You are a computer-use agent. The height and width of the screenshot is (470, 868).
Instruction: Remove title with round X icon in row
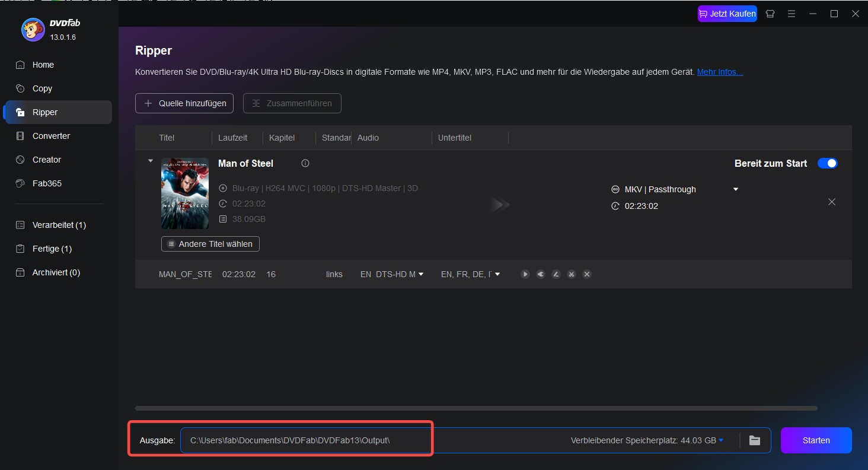click(x=586, y=274)
